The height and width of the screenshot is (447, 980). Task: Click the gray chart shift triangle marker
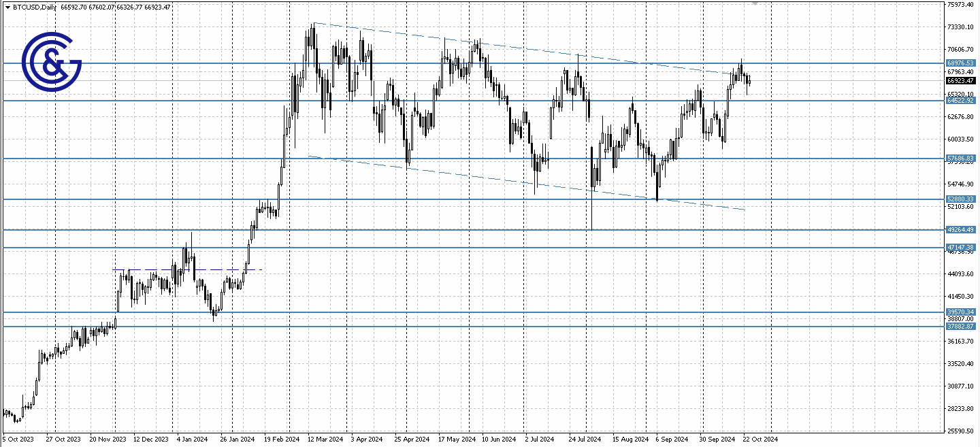click(x=755, y=3)
